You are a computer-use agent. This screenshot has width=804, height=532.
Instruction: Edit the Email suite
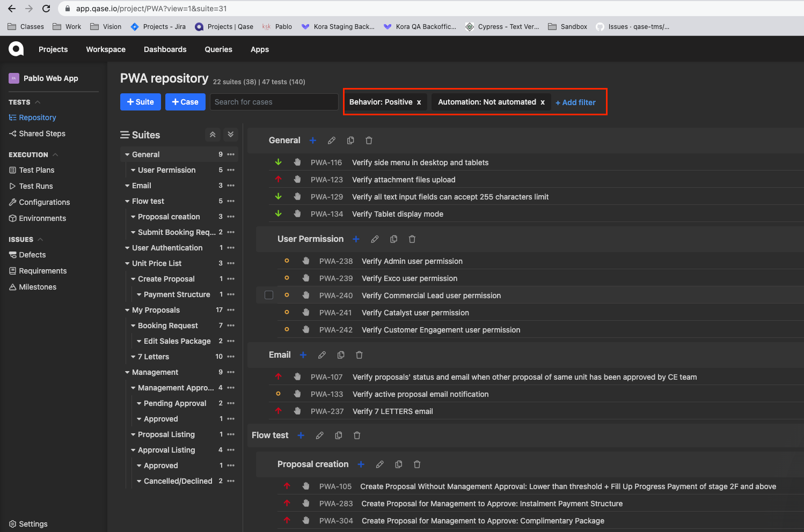pos(322,355)
